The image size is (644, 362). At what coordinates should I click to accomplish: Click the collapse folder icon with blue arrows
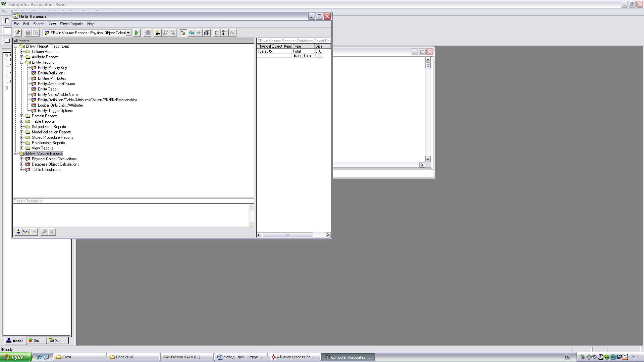point(18,232)
